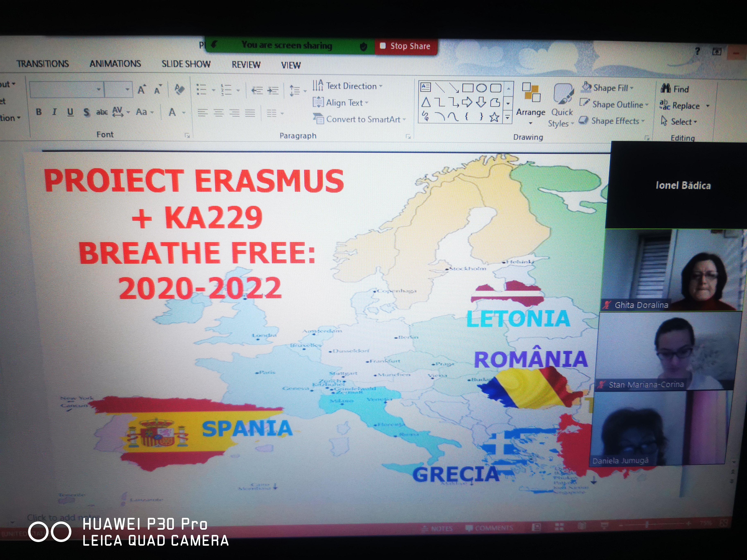This screenshot has width=747, height=560.
Task: Click the Stop Share button
Action: click(x=406, y=46)
